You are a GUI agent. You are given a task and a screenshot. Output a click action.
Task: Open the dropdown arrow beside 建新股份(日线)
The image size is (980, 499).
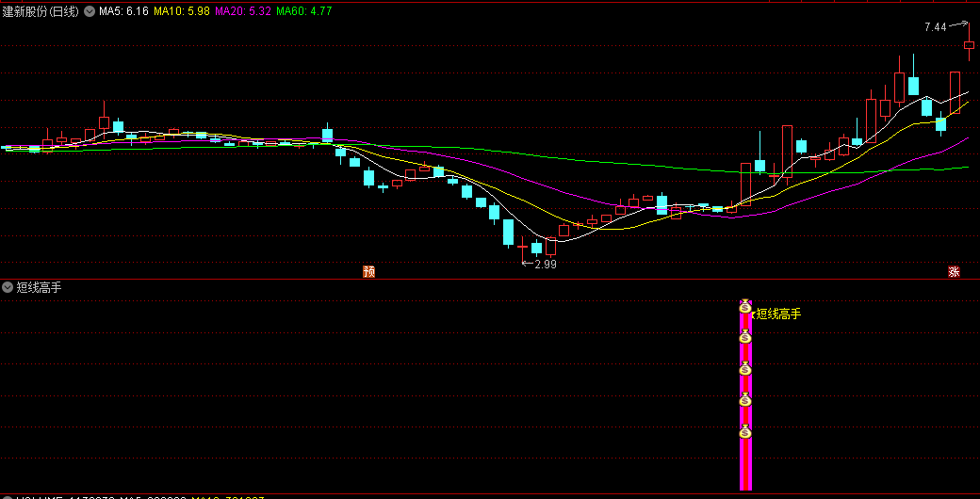90,11
